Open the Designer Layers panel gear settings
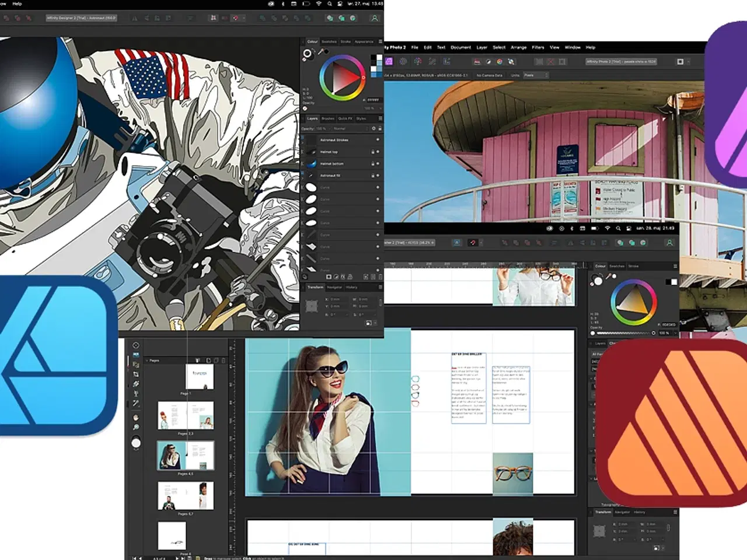The image size is (747, 560). tap(373, 128)
